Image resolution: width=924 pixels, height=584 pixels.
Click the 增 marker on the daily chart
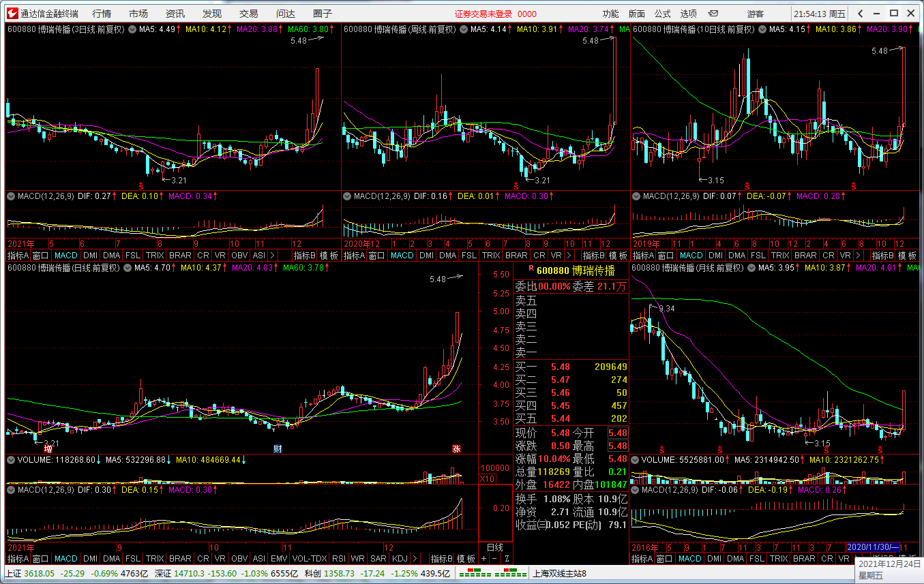tap(48, 449)
